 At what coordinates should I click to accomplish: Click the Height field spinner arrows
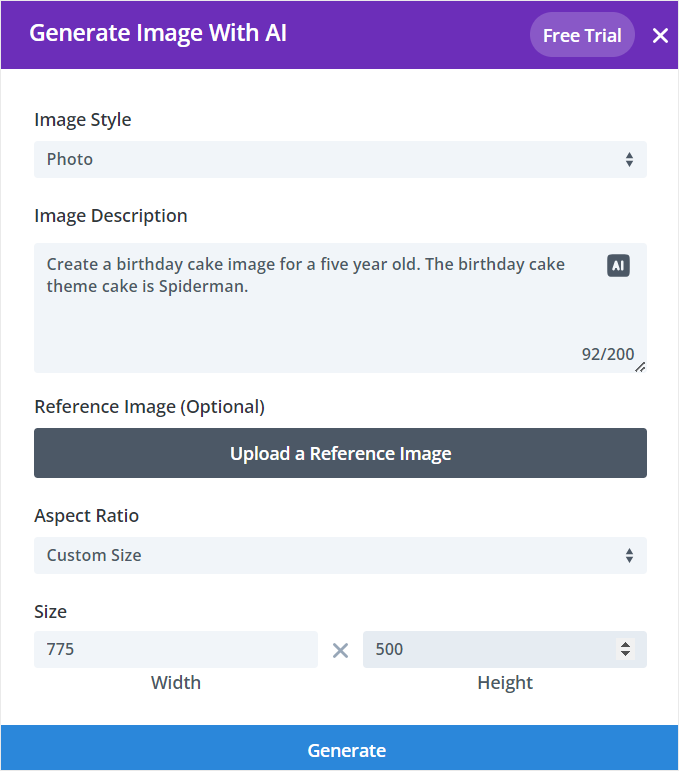(x=625, y=649)
